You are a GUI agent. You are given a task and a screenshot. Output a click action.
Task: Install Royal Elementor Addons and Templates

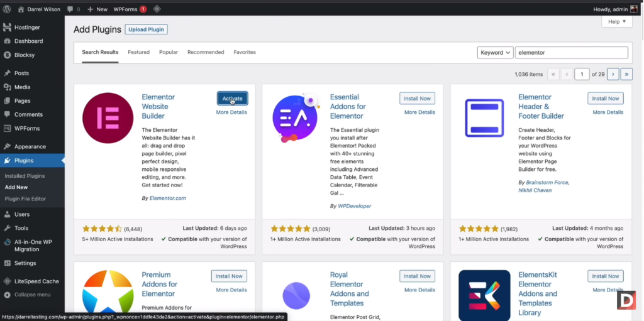[418, 276]
